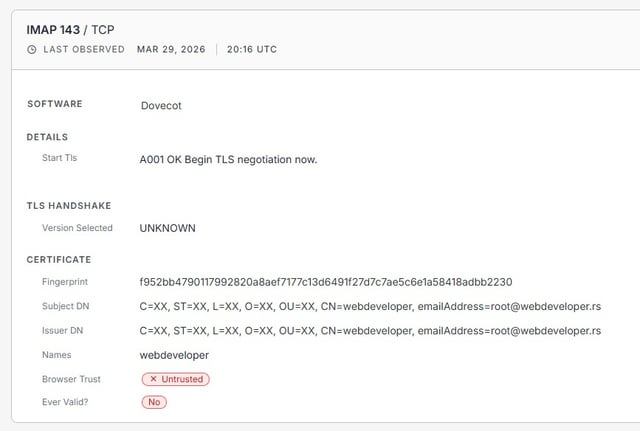Click the Start Tls label
Image resolution: width=640 pixels, height=431 pixels.
[59, 159]
